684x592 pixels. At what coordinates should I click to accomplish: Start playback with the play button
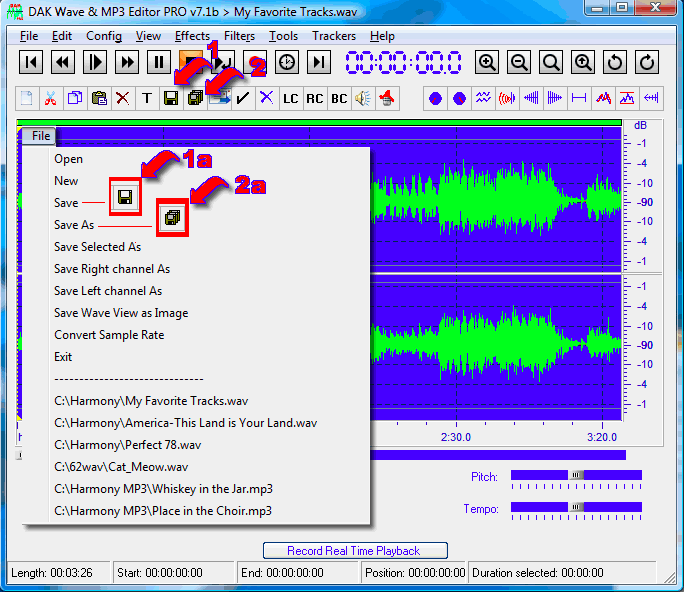(x=95, y=62)
